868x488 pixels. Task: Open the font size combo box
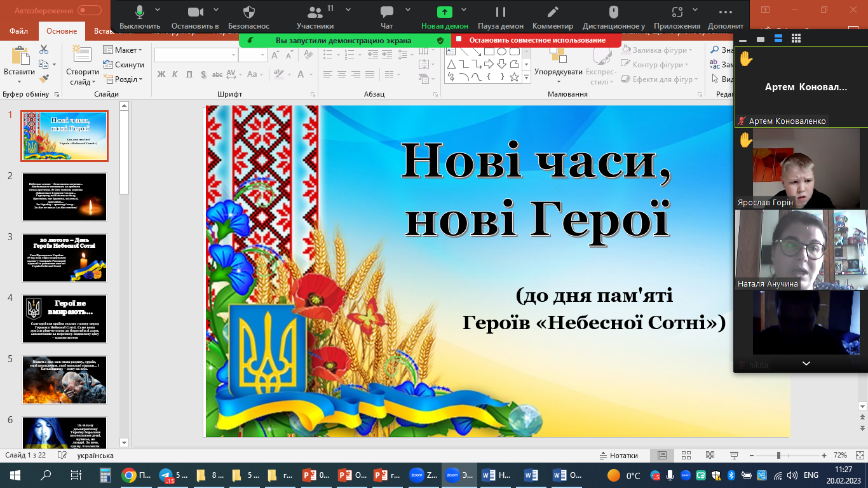[x=253, y=55]
